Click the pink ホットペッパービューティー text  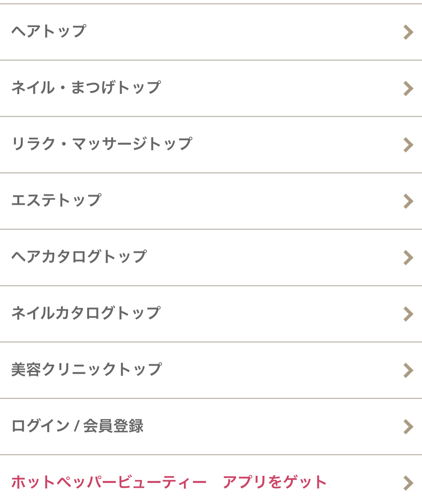[109, 482]
